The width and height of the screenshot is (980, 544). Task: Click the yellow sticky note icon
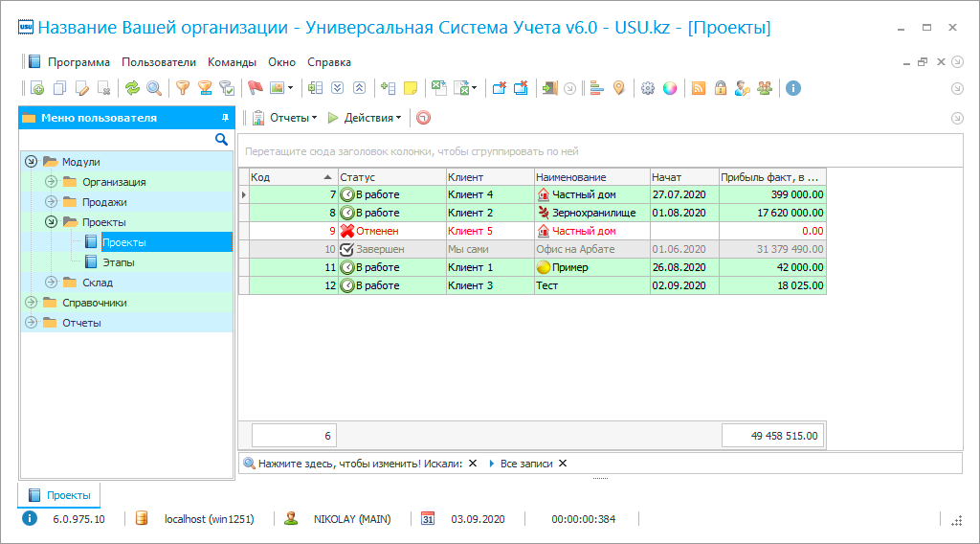pyautogui.click(x=411, y=88)
